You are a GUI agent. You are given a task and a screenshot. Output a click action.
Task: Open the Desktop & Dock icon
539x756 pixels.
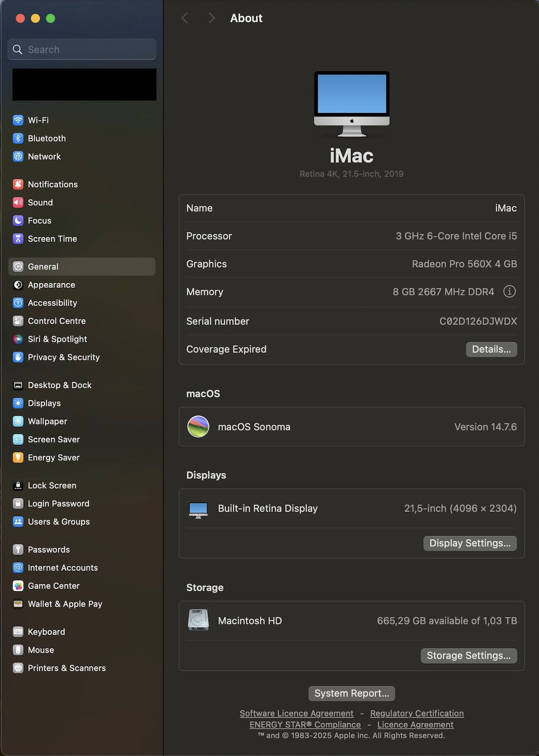point(18,385)
